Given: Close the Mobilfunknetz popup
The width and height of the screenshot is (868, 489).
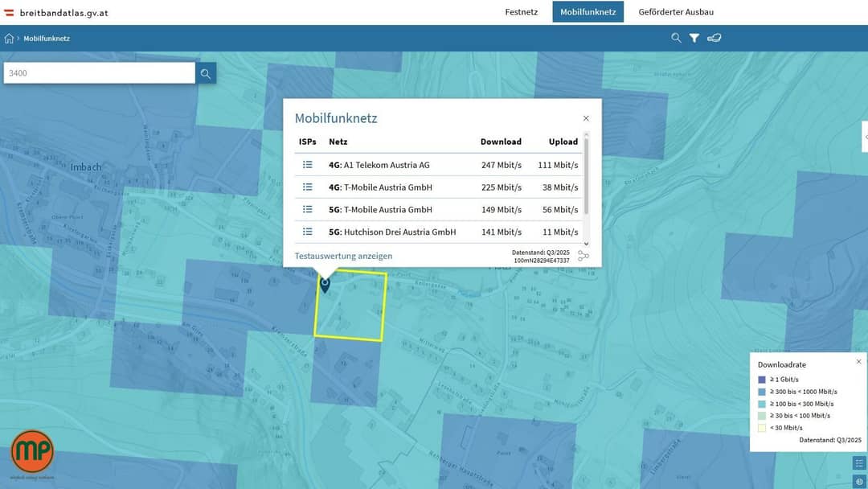Looking at the screenshot, I should (586, 118).
